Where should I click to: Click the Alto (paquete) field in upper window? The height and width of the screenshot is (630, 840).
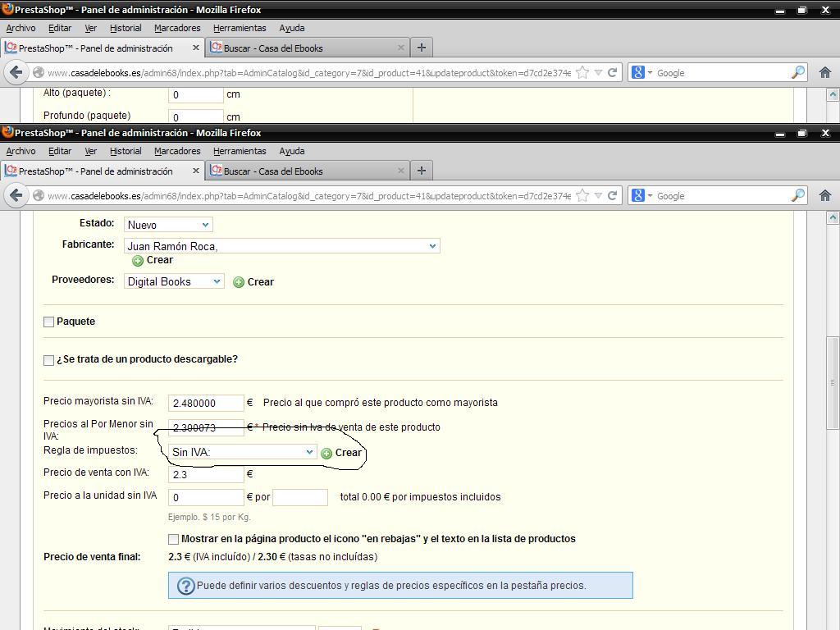(195, 94)
